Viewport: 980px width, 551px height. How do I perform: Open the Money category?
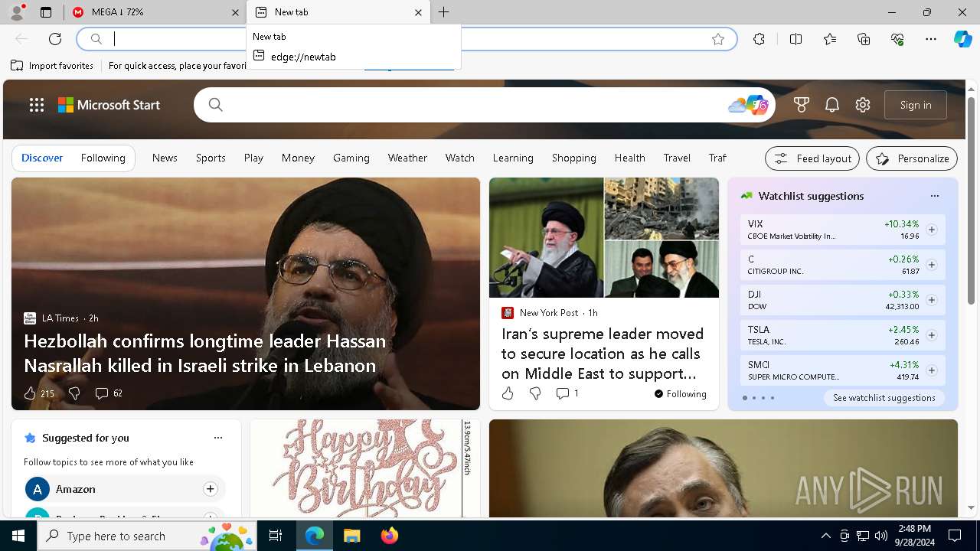pyautogui.click(x=298, y=158)
